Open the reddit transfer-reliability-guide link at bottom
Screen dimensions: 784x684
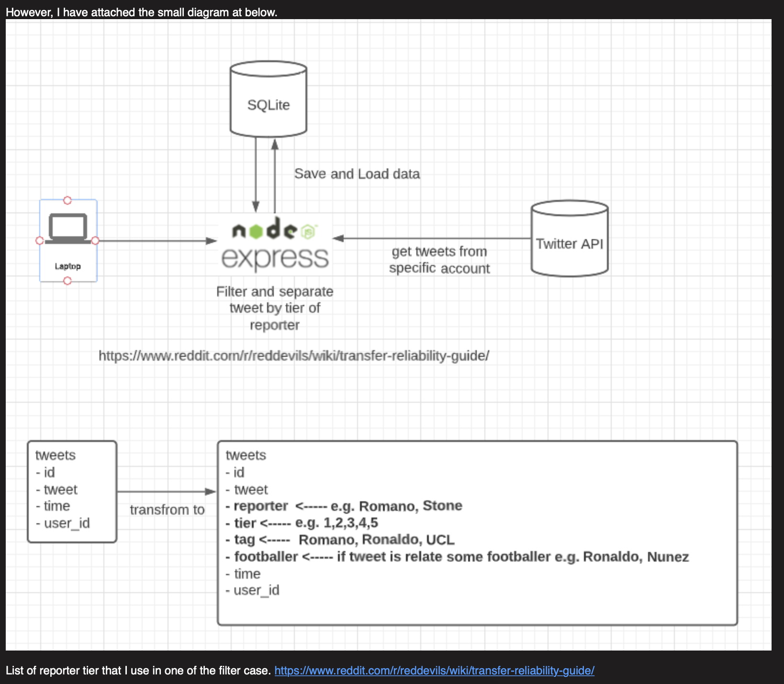pos(434,671)
